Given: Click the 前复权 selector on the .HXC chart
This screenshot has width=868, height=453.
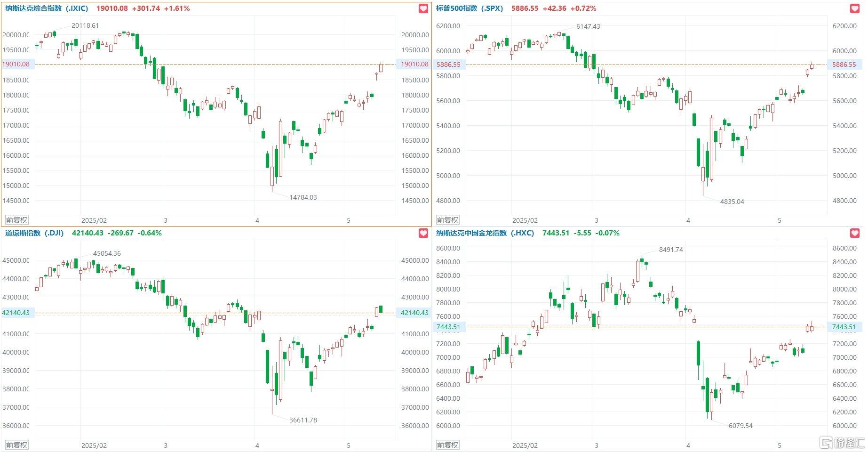Looking at the screenshot, I should [447, 445].
